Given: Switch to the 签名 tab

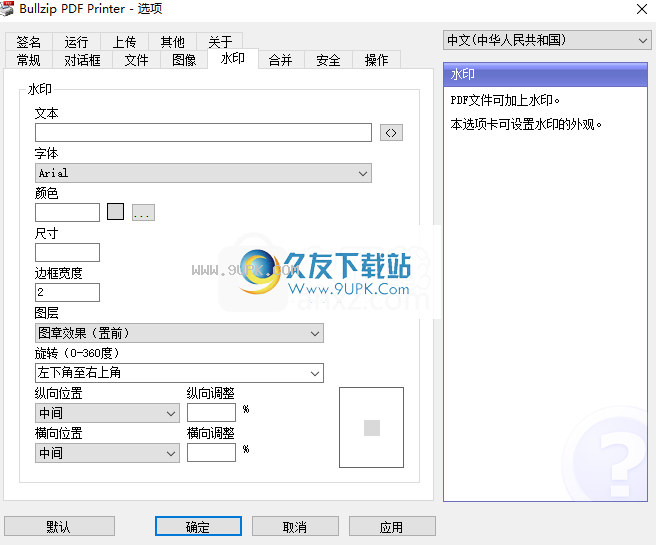Looking at the screenshot, I should coord(28,42).
